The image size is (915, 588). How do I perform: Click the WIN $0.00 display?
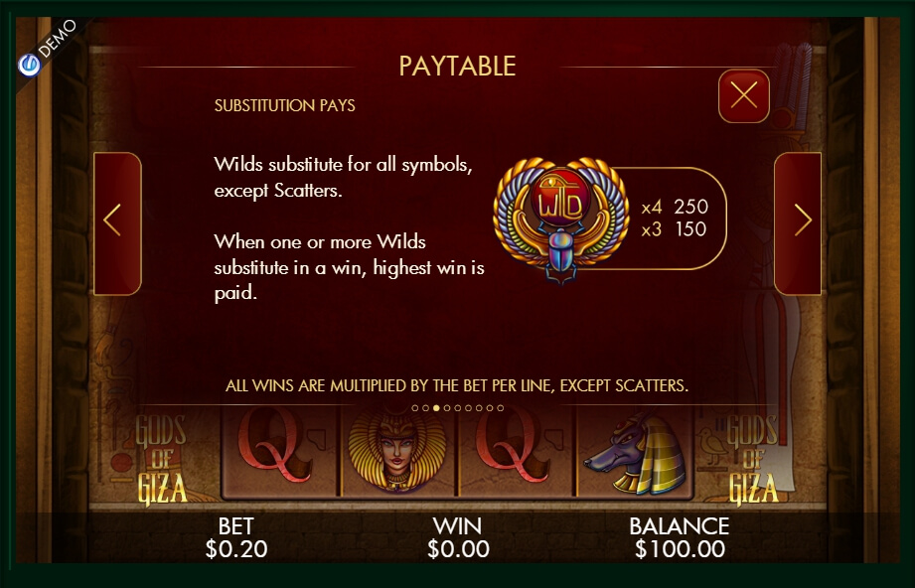coord(458,537)
